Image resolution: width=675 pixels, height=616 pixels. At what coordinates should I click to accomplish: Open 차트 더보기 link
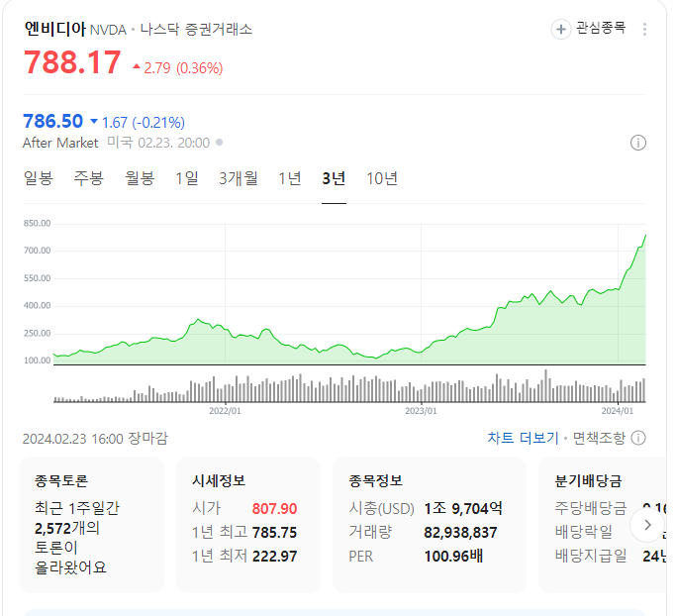click(x=523, y=438)
